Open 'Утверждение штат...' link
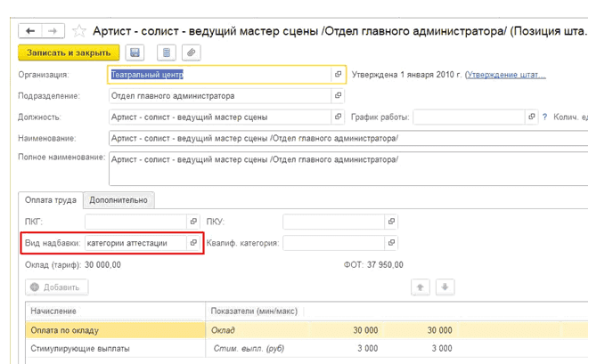 click(505, 75)
